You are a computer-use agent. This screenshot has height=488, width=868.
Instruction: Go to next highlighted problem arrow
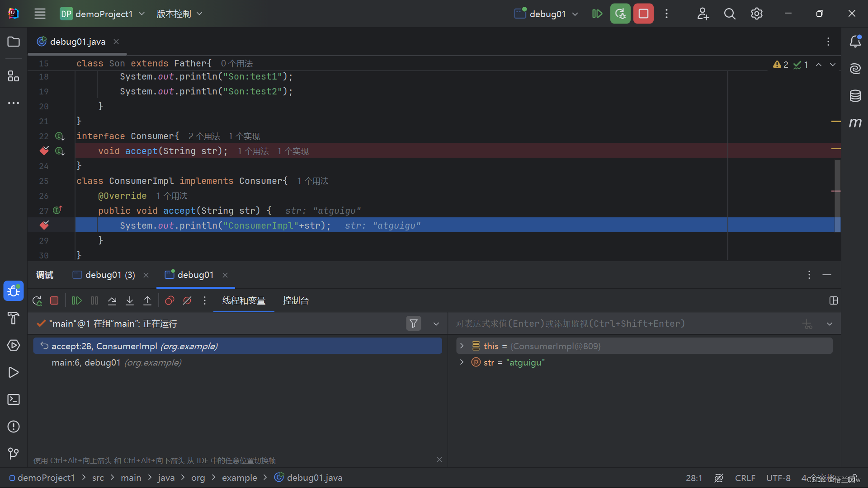point(833,65)
